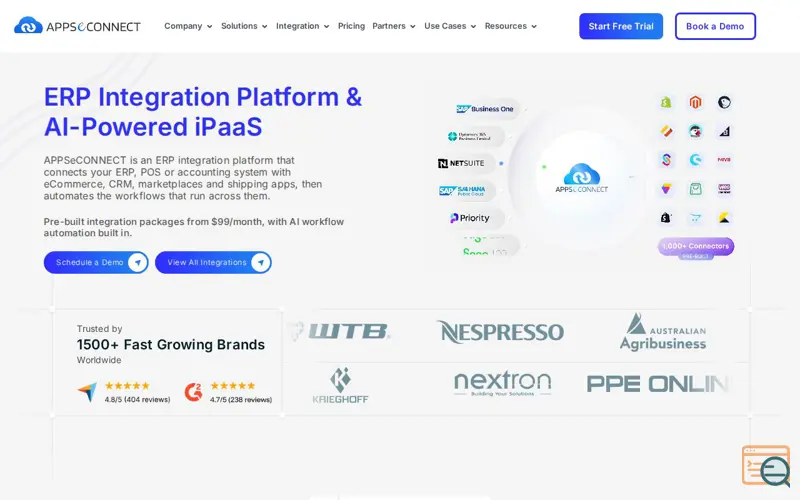The image size is (800, 500).
Task: Click the "1500+ Fast Growing Brands" text
Action: (171, 344)
